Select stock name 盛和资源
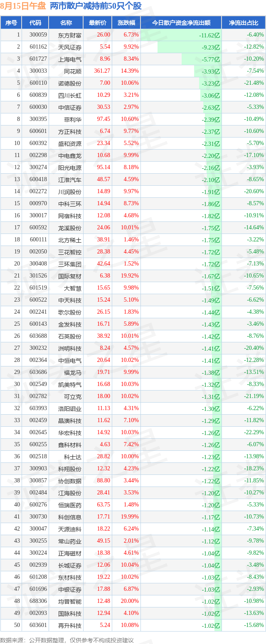Image resolution: width=266 pixels, height=644 pixels. 70,143
